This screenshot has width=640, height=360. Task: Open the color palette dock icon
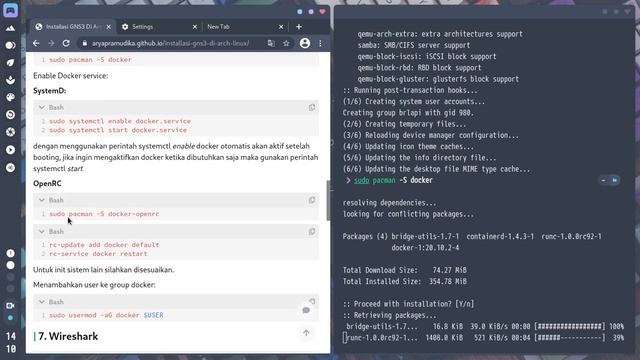(10, 97)
